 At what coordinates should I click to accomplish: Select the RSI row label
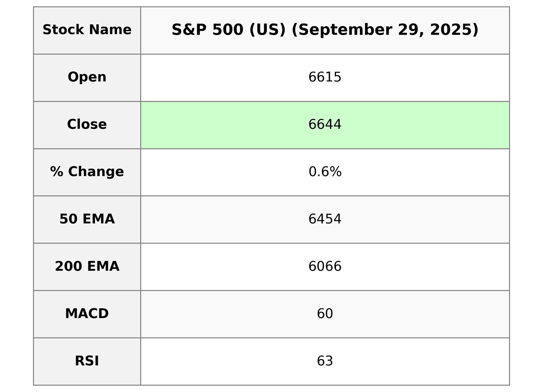pyautogui.click(x=87, y=361)
